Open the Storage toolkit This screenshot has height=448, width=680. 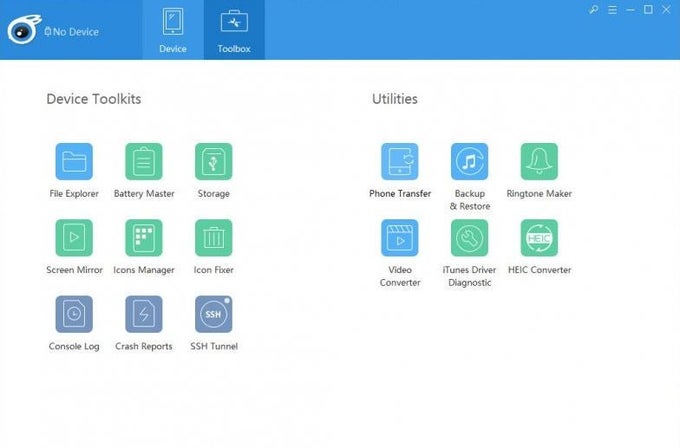pyautogui.click(x=213, y=161)
